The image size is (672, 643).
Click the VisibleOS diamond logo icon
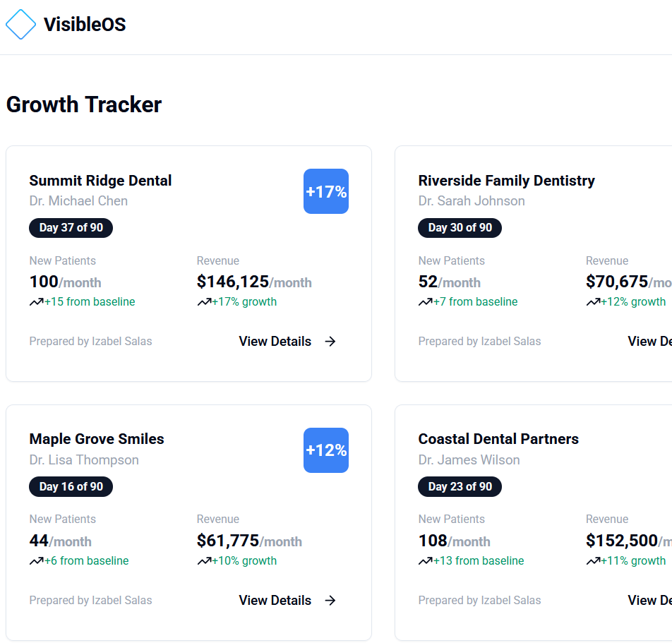click(20, 25)
